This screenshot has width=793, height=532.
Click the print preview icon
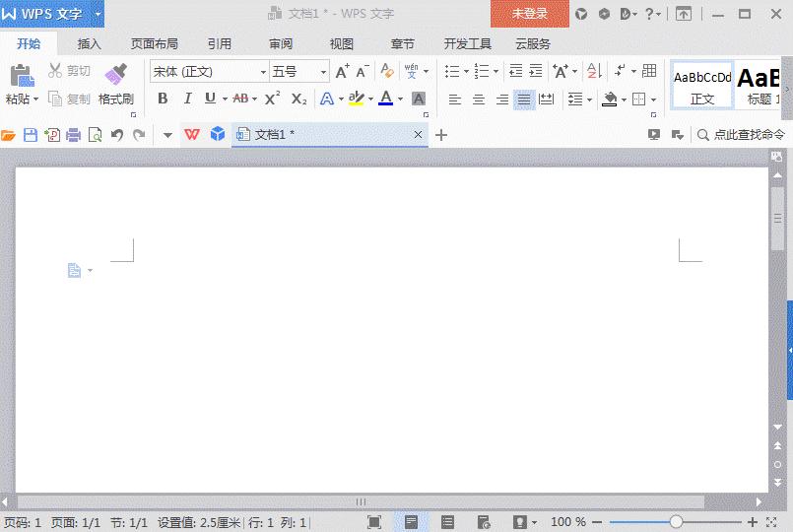(95, 135)
